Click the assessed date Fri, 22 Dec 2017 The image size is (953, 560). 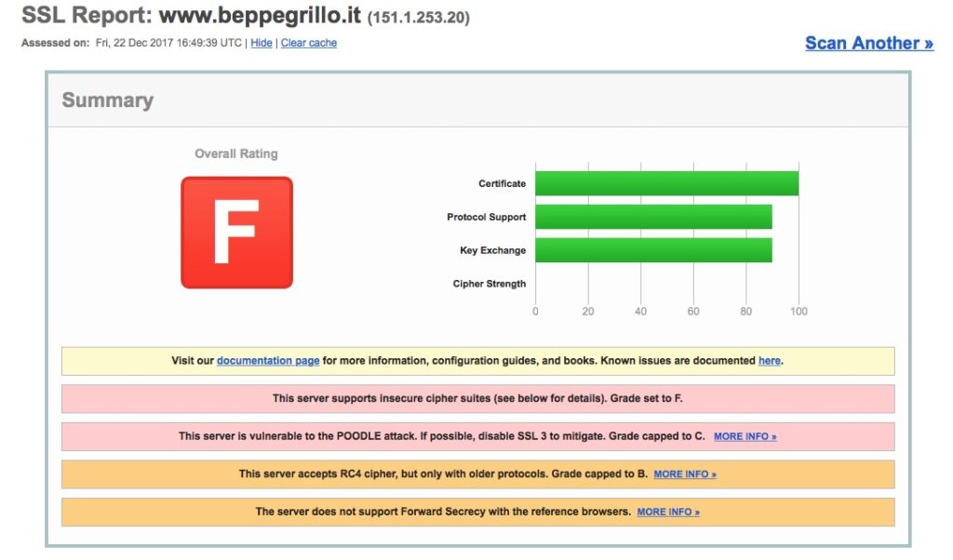pos(134,43)
